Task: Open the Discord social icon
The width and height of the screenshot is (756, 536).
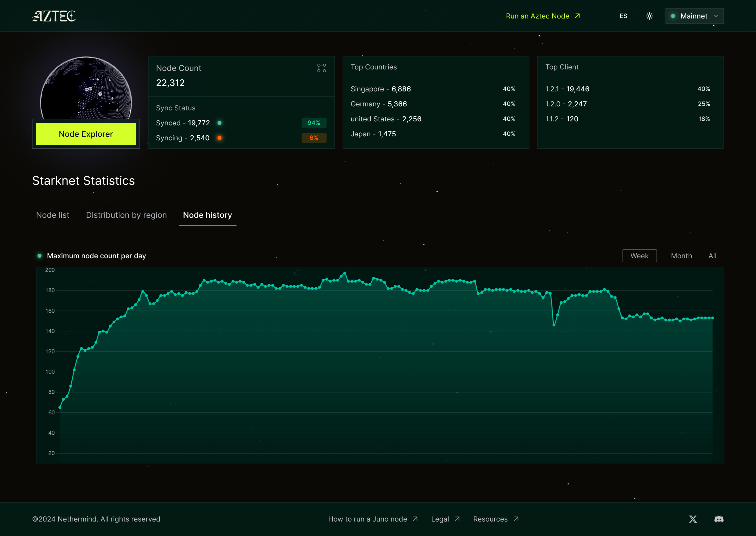Action: tap(719, 519)
